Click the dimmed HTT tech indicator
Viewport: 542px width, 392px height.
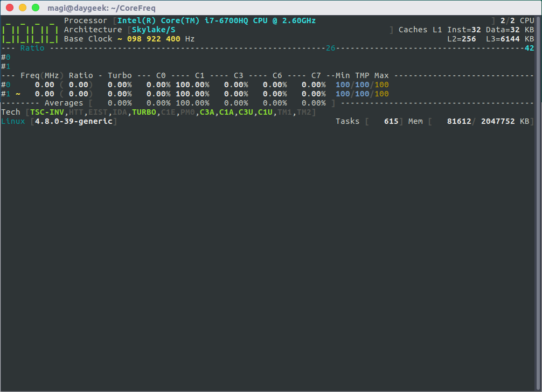pyautogui.click(x=76, y=112)
